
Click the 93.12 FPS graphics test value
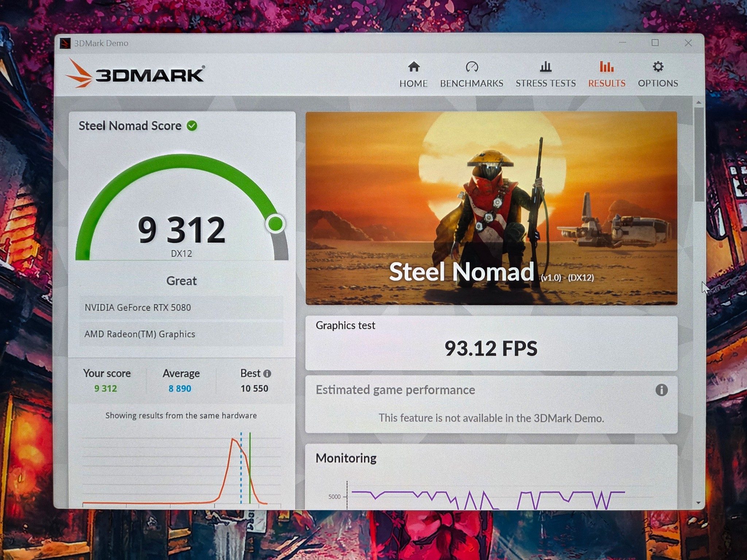coord(491,349)
